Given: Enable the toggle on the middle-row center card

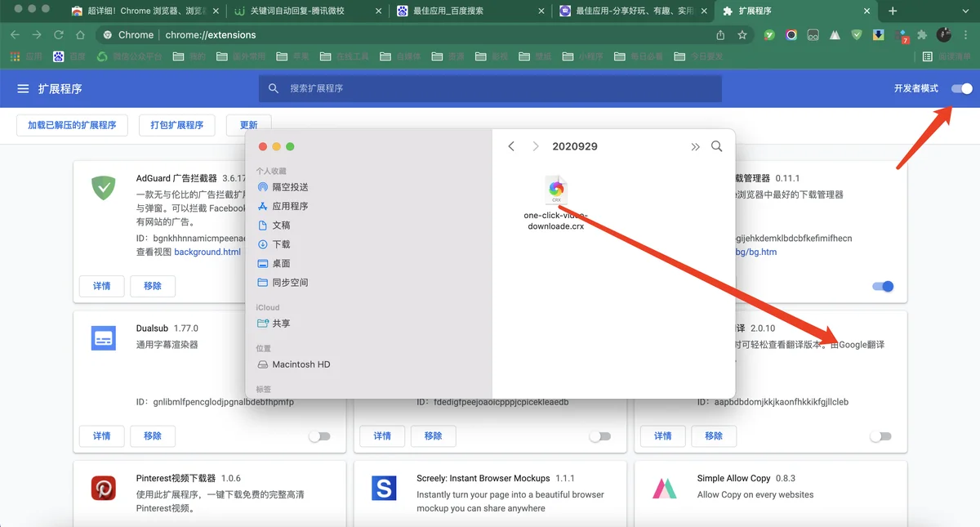Looking at the screenshot, I should [x=600, y=436].
